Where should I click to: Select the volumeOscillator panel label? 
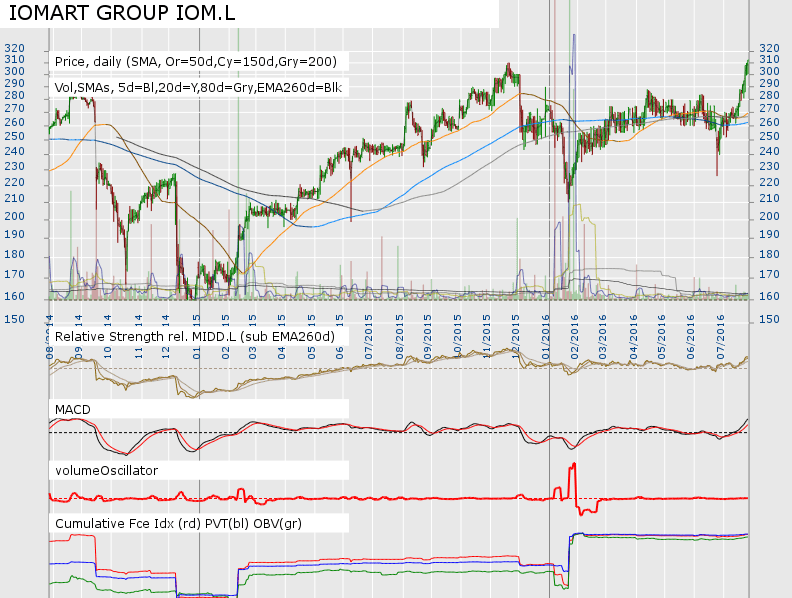[x=106, y=471]
